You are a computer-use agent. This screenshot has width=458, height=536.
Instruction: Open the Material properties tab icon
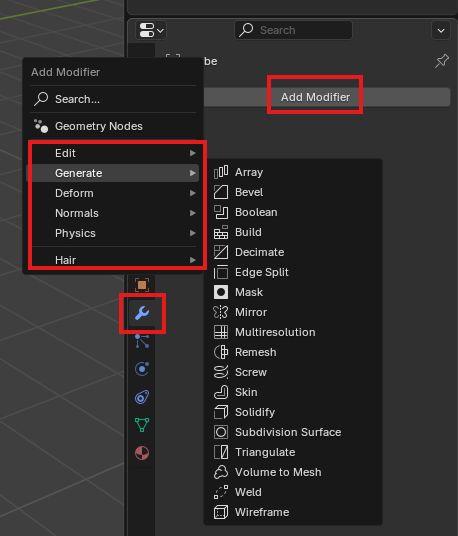pos(142,453)
